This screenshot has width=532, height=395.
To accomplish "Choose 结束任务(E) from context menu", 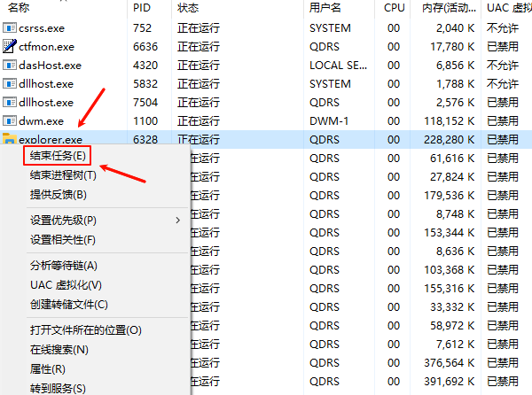I will tap(59, 156).
